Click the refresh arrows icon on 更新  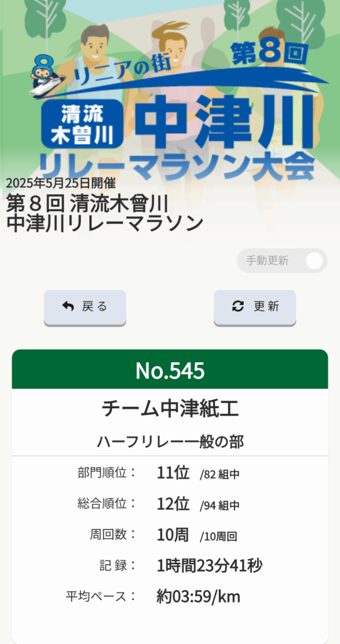tap(238, 306)
